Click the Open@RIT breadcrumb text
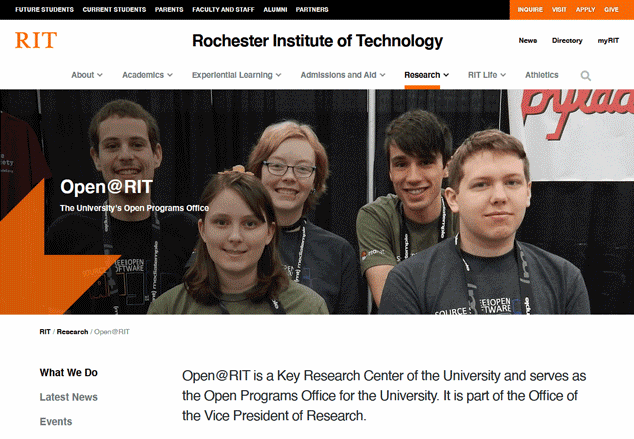Viewport: 634px width, 439px height. tap(112, 332)
